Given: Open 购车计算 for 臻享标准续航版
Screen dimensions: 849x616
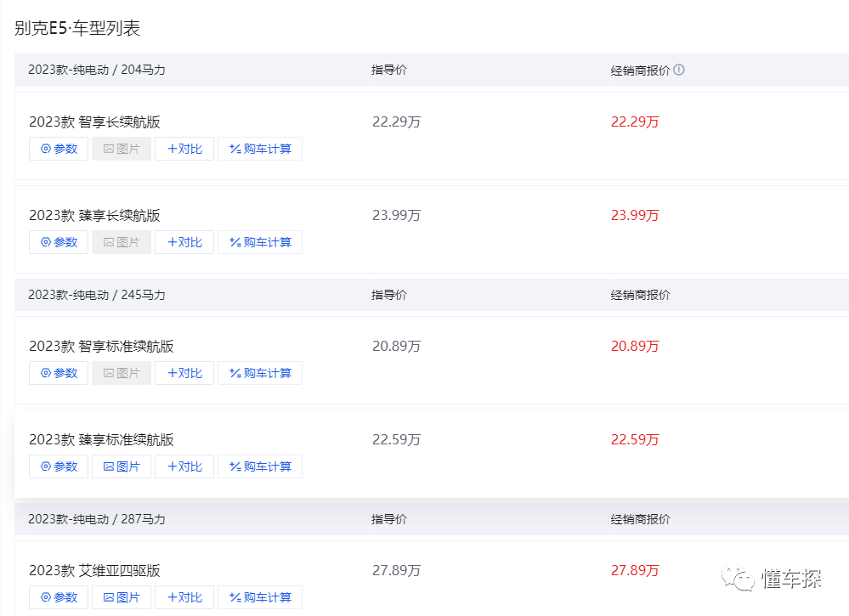Looking at the screenshot, I should (260, 466).
